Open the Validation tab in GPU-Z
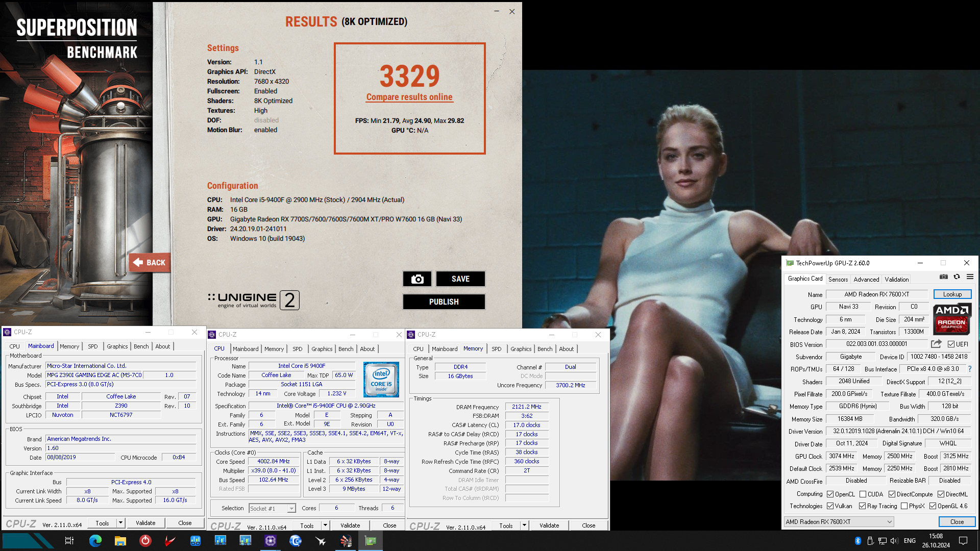980x551 pixels. point(897,280)
